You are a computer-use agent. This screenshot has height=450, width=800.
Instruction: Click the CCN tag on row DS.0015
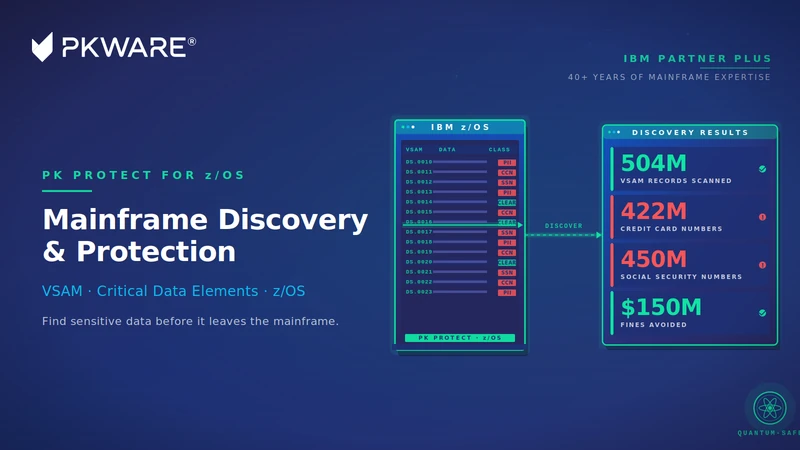click(507, 212)
